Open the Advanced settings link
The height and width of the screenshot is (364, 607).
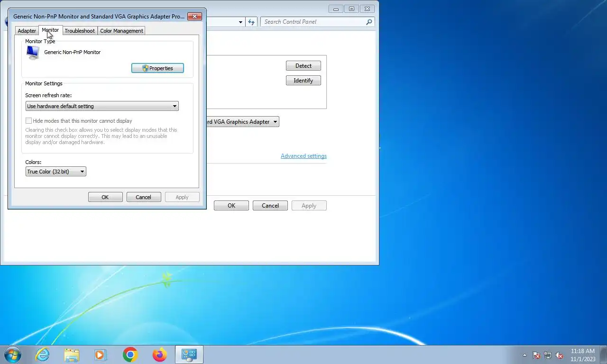(303, 156)
